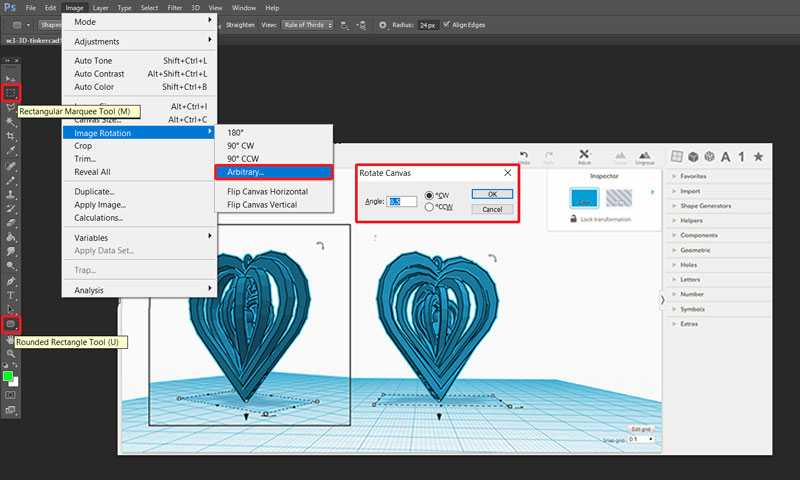Screen dimensions: 800x480
Task: Select the Healing Brush tool
Action: coord(11,166)
